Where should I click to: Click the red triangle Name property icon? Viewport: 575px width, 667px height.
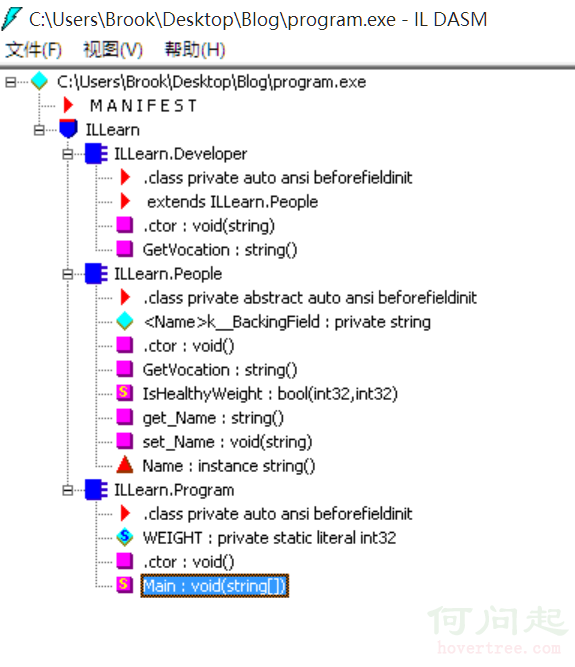point(125,465)
